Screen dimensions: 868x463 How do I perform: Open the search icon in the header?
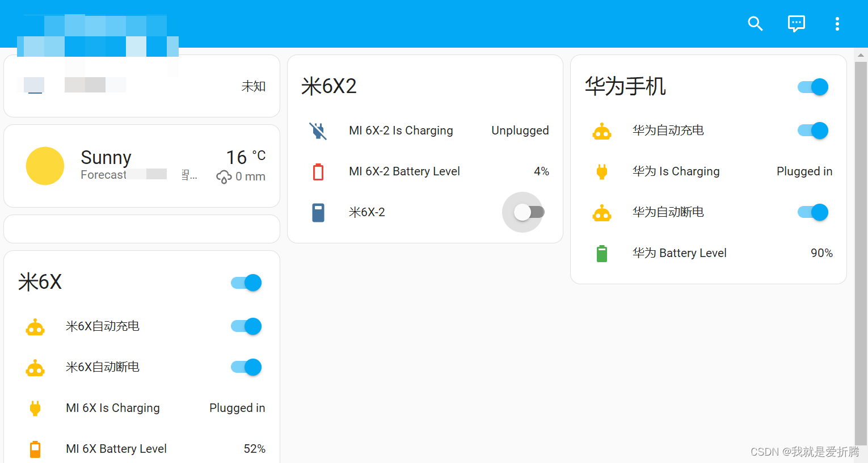pyautogui.click(x=755, y=23)
